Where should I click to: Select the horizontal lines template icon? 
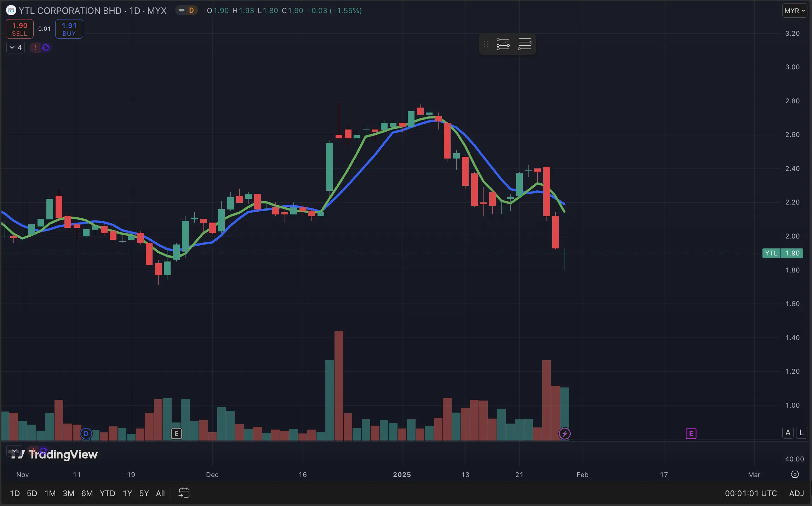525,44
